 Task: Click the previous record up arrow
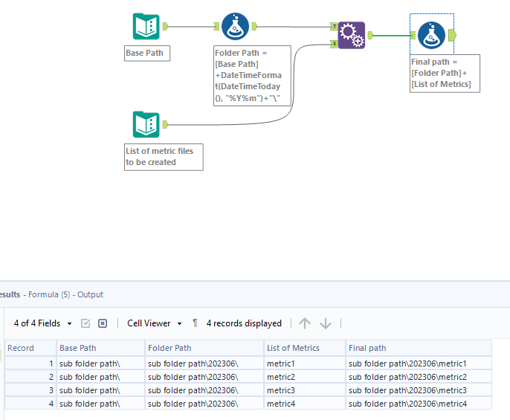pos(305,323)
